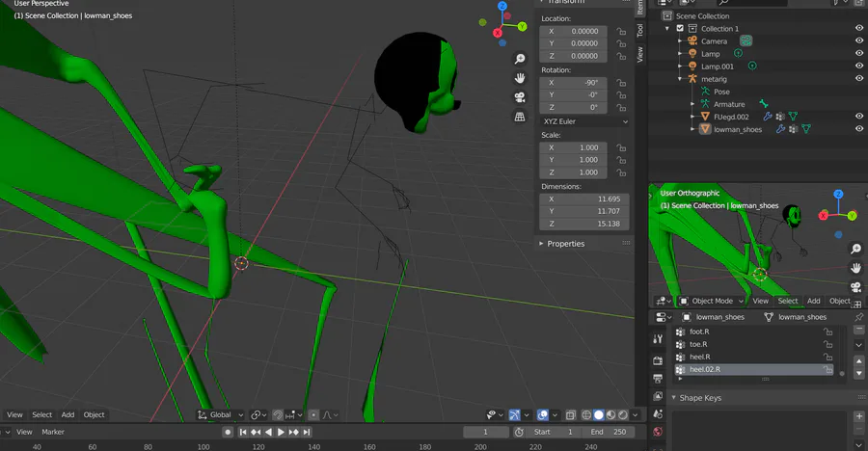Open the Tool tab in sidebar
Screen dimensions: 868x451
pos(640,30)
